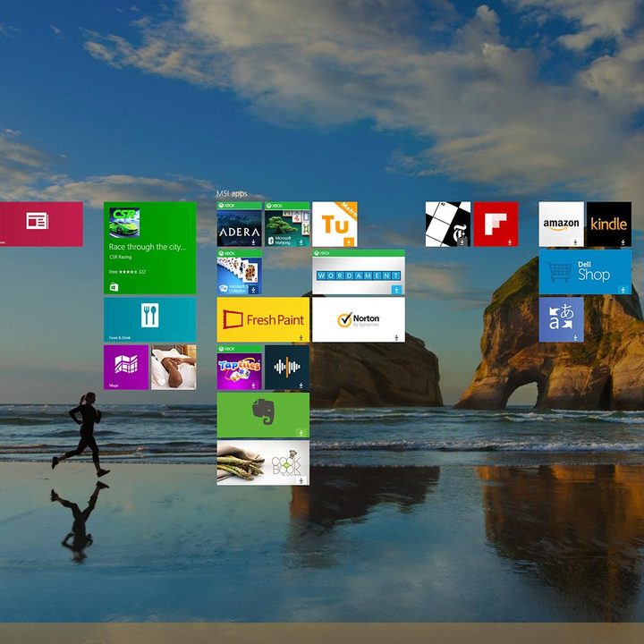Launch the Evernote elephant tile
The width and height of the screenshot is (644, 644).
point(263,415)
